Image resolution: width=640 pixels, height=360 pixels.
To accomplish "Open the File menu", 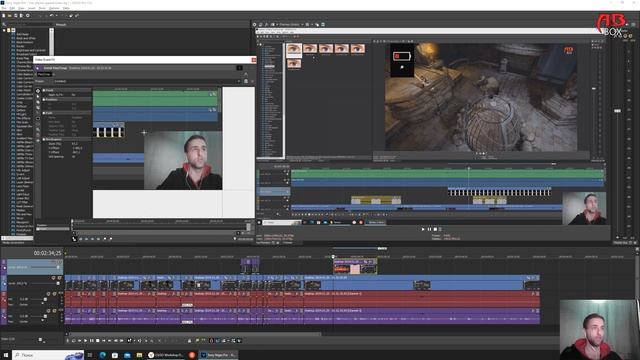I will click(x=4, y=8).
